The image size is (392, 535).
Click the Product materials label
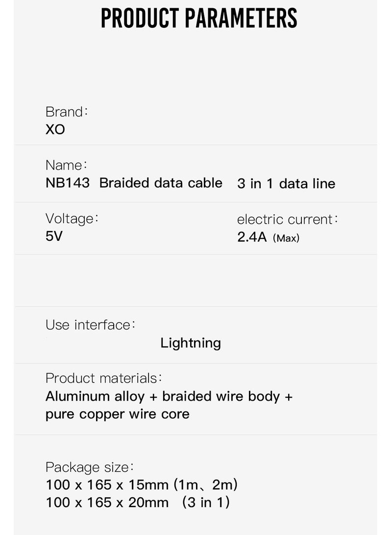click(x=103, y=379)
